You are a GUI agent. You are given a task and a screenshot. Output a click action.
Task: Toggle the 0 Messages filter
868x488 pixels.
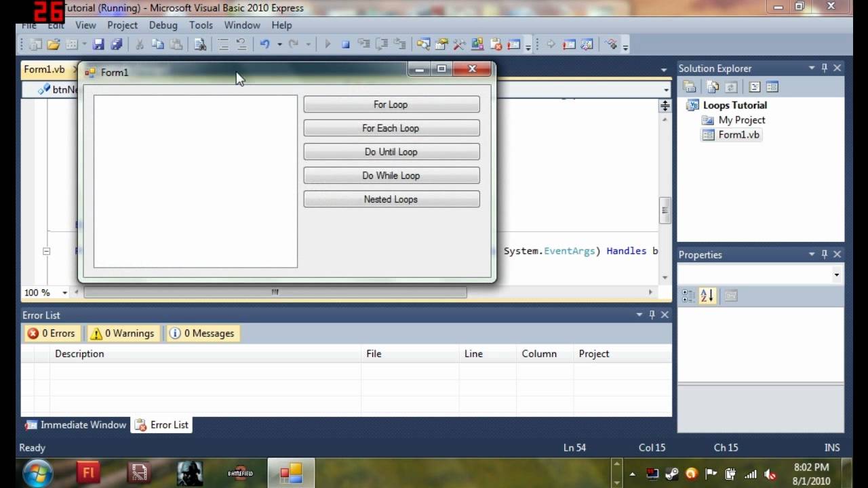tap(202, 333)
